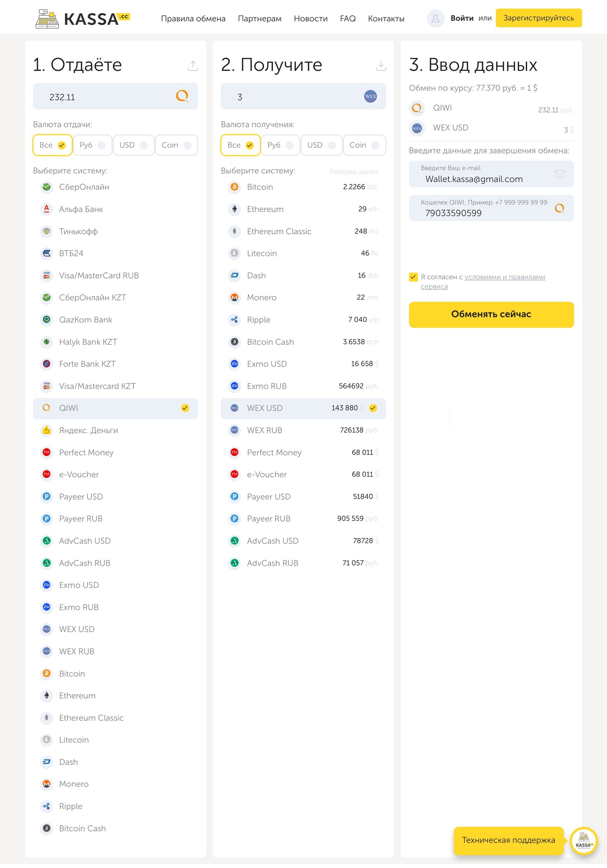Open Партнерам menu item

260,18
